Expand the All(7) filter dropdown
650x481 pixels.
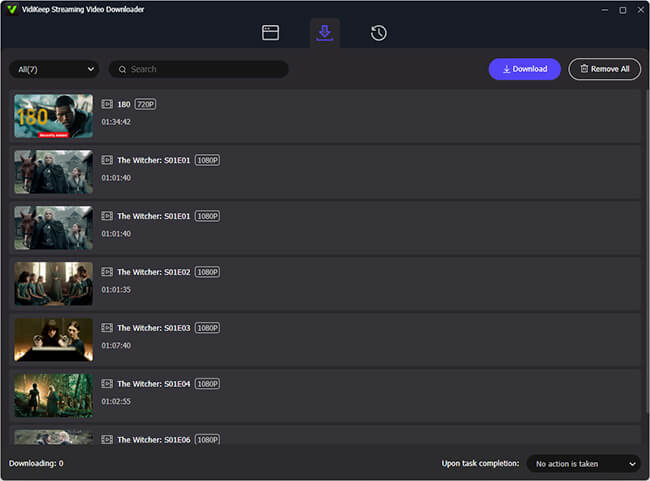pos(54,69)
